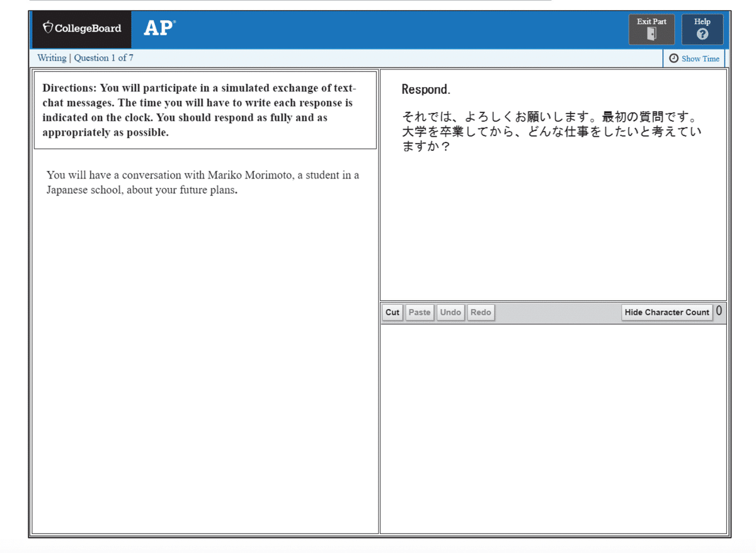Select Cut in the editing toolbar
Screen dimensions: 756x553
392,312
